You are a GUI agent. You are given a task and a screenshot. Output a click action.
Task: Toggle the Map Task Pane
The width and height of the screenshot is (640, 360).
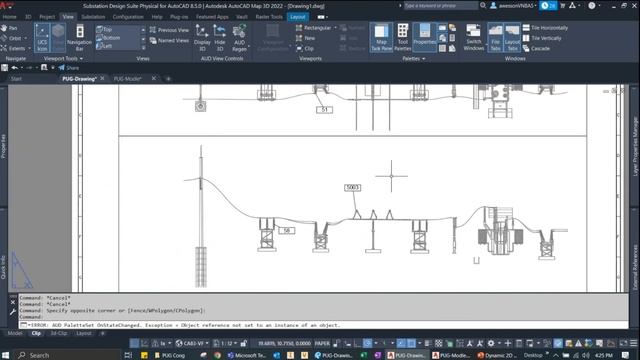click(381, 38)
